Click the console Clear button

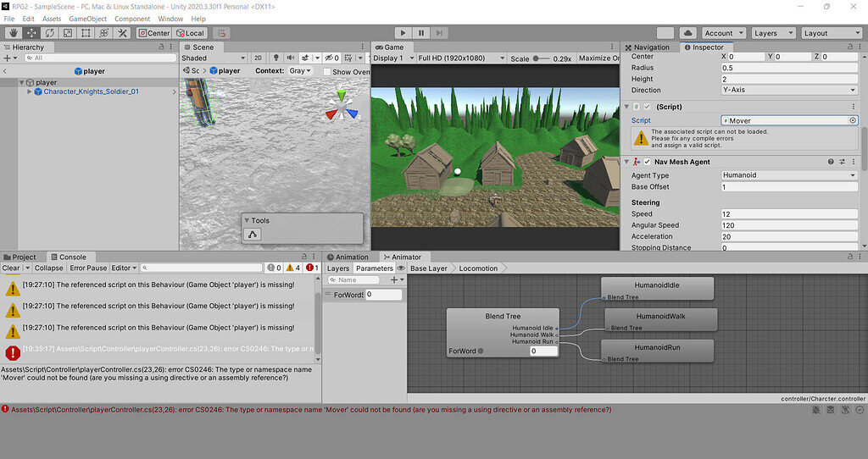11,268
